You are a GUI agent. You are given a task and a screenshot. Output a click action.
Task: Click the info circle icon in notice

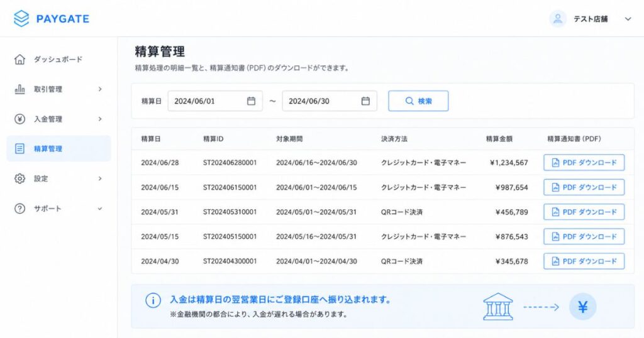click(153, 301)
